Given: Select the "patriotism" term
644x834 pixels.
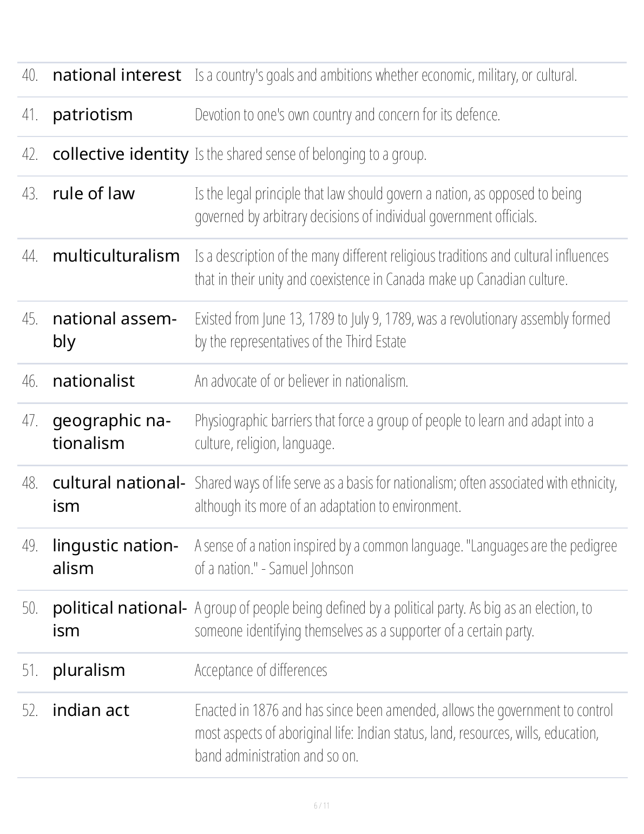Looking at the screenshot, I should (93, 115).
